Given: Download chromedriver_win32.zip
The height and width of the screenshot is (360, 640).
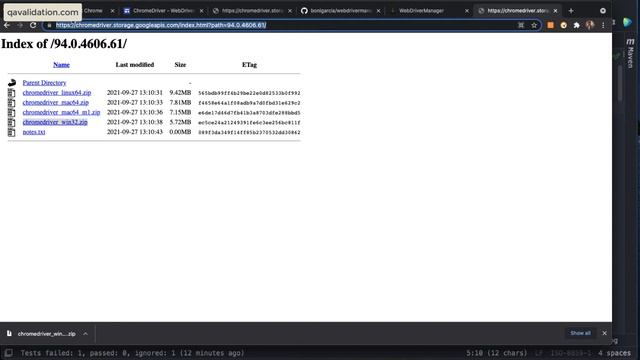Looking at the screenshot, I should [55, 122].
